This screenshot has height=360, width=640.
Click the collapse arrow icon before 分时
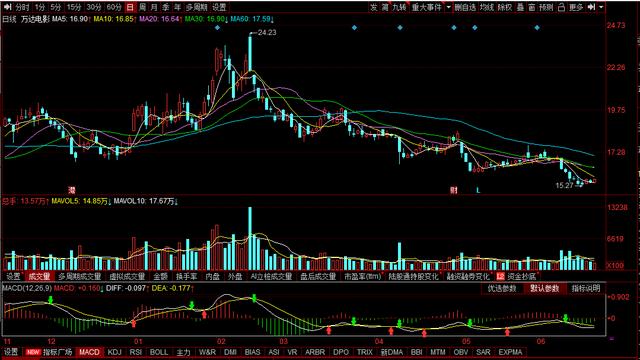coord(7,7)
